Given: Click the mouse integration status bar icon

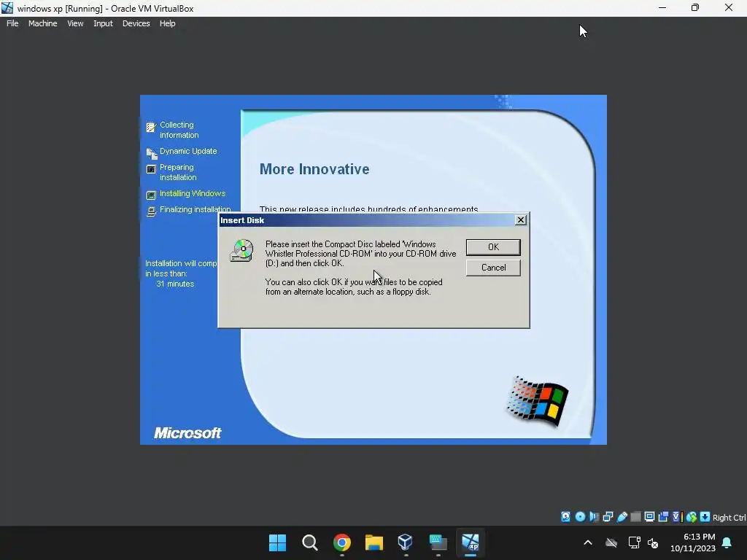Looking at the screenshot, I should coord(692,517).
